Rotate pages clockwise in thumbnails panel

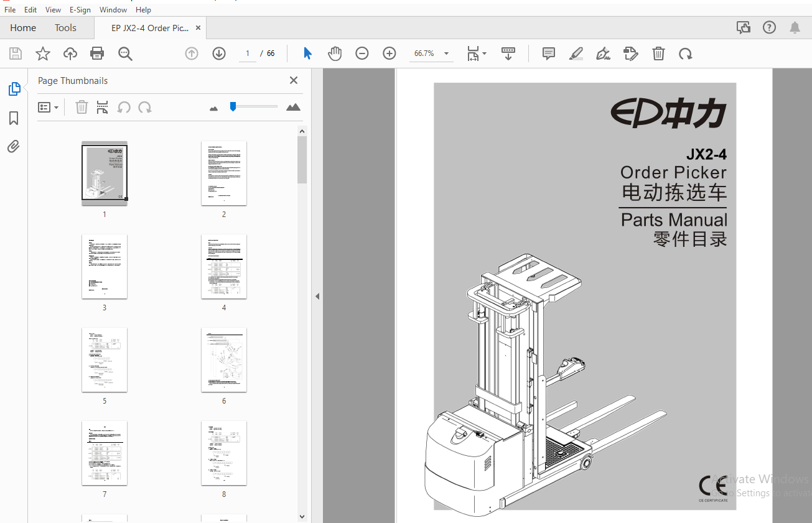pyautogui.click(x=145, y=108)
